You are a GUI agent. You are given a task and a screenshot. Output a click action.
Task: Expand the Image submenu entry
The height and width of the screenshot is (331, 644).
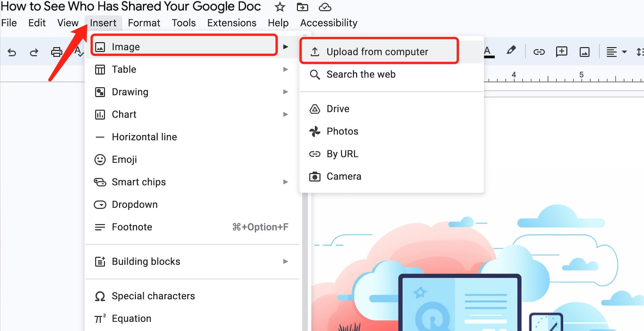pos(192,47)
